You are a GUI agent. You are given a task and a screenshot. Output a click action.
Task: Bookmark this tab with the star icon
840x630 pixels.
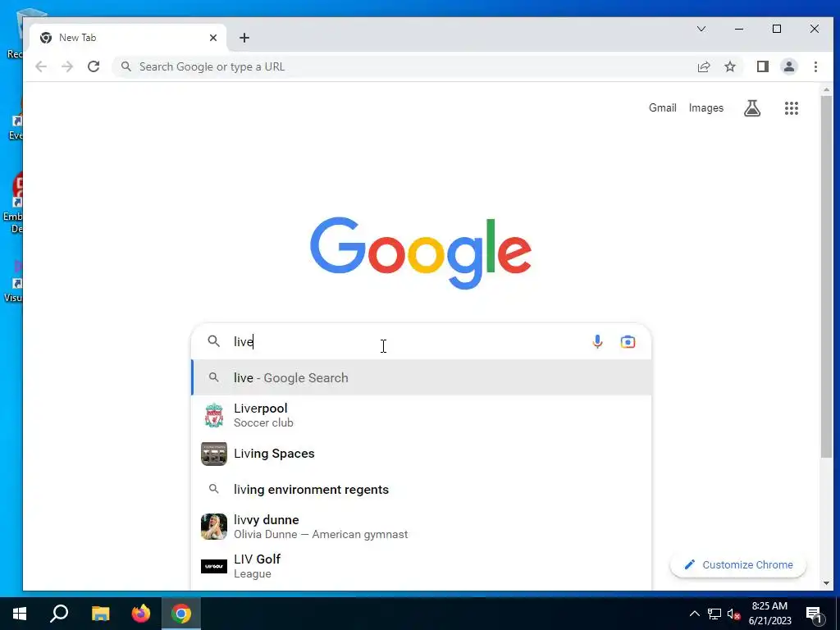(729, 67)
